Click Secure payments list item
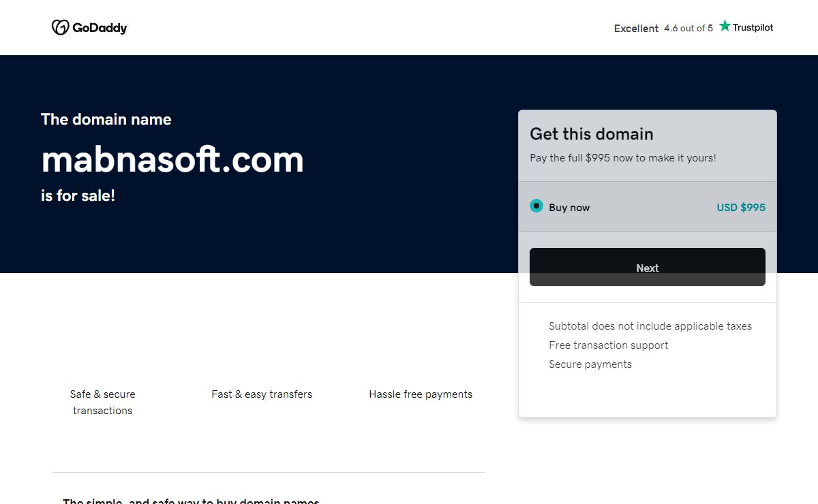Screen dimensions: 818x504 [x=590, y=364]
